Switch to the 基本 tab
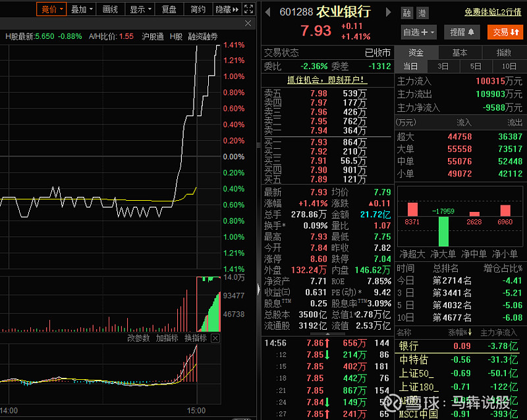The width and height of the screenshot is (527, 420). (460, 53)
